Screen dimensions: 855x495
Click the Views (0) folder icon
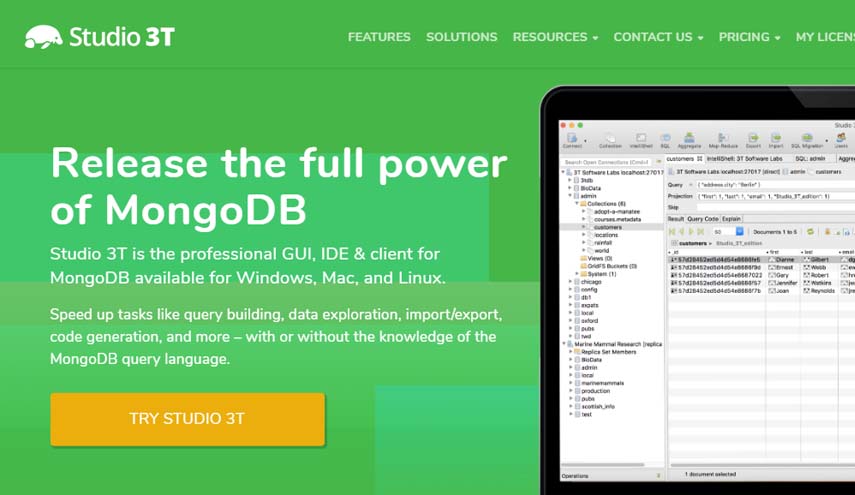point(583,258)
